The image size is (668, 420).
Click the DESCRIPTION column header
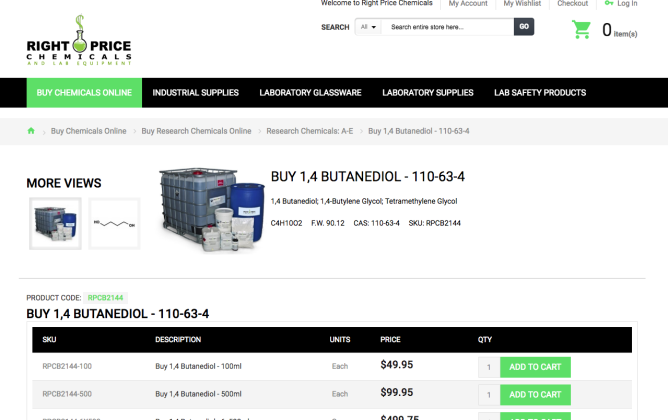click(178, 339)
